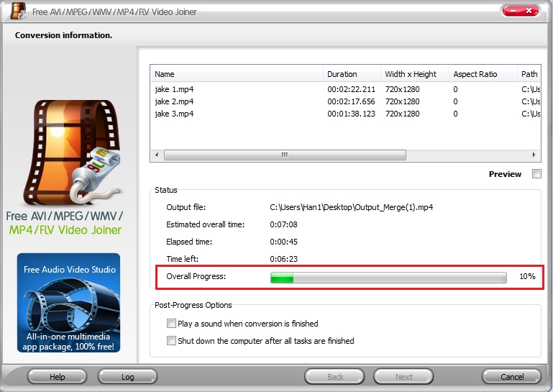Click the Back button
553x392 pixels.
point(334,377)
